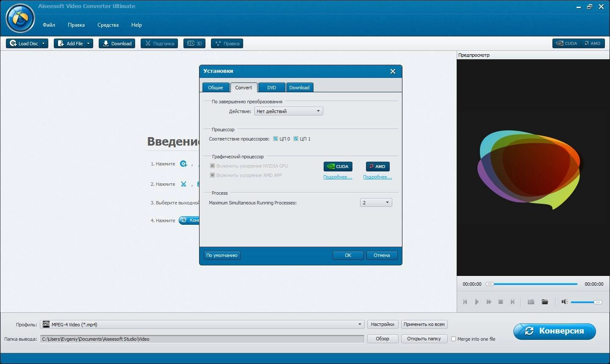This screenshot has height=364, width=610.
Task: Click the Правка edit toolbar button
Action: [227, 43]
